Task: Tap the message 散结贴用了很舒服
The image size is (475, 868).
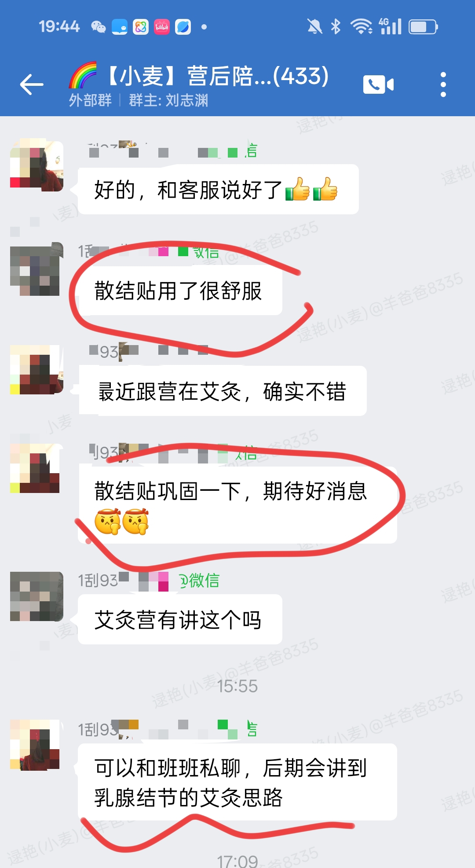Action: pos(180,291)
